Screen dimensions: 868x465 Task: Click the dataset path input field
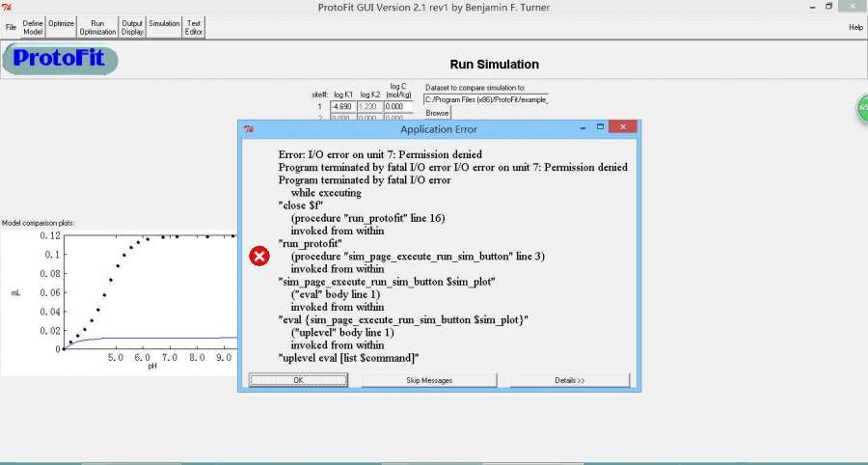(x=486, y=99)
